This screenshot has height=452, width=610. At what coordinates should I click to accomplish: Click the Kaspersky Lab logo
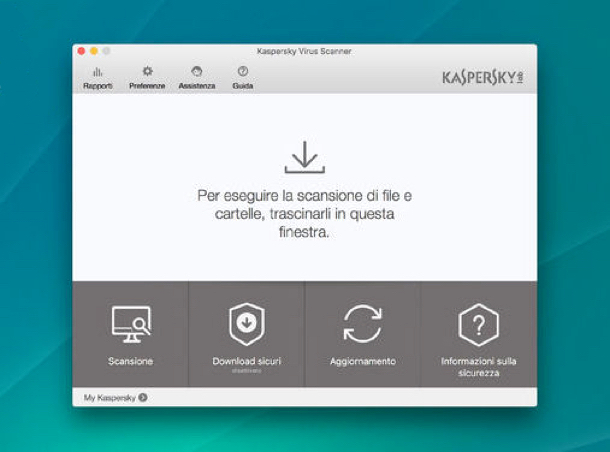click(482, 77)
